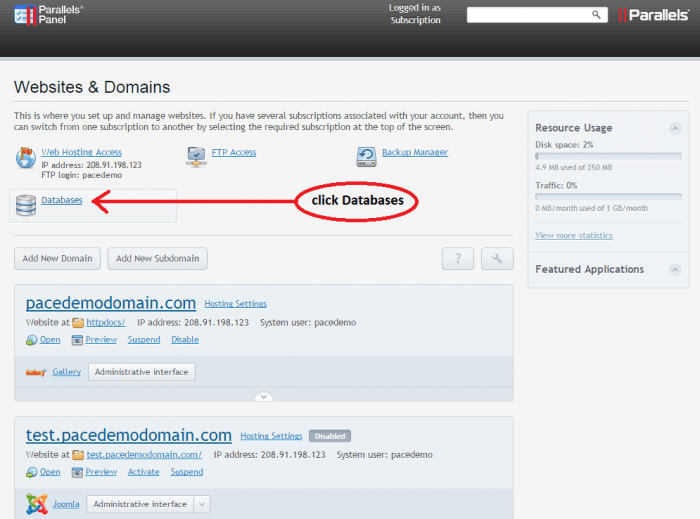Click the Add New Subdomain button
This screenshot has width=700, height=519.
[157, 258]
